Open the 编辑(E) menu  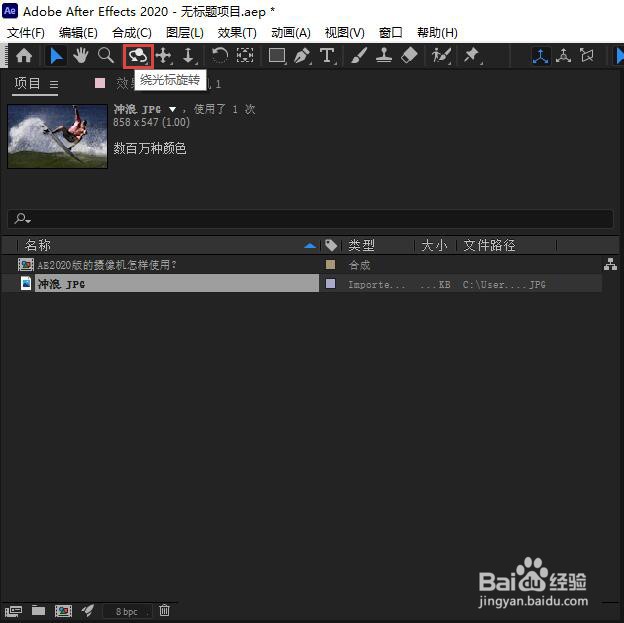coord(78,33)
